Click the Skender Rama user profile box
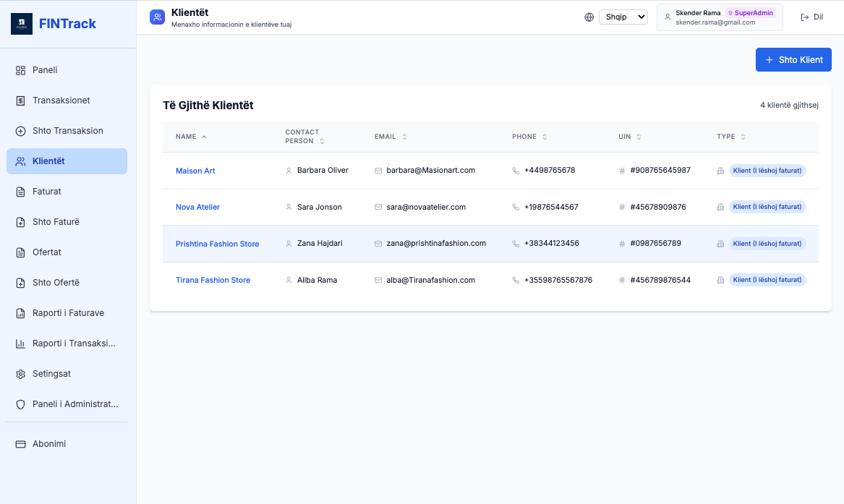This screenshot has width=844, height=504. 719,17
